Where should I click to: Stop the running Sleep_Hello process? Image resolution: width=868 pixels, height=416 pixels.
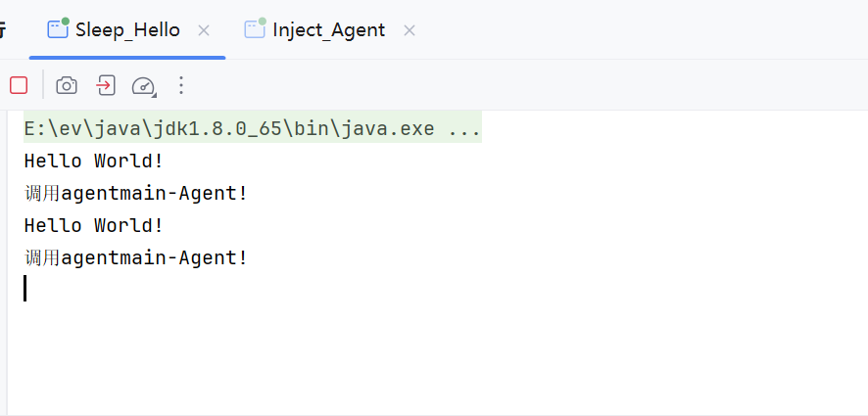[x=19, y=86]
